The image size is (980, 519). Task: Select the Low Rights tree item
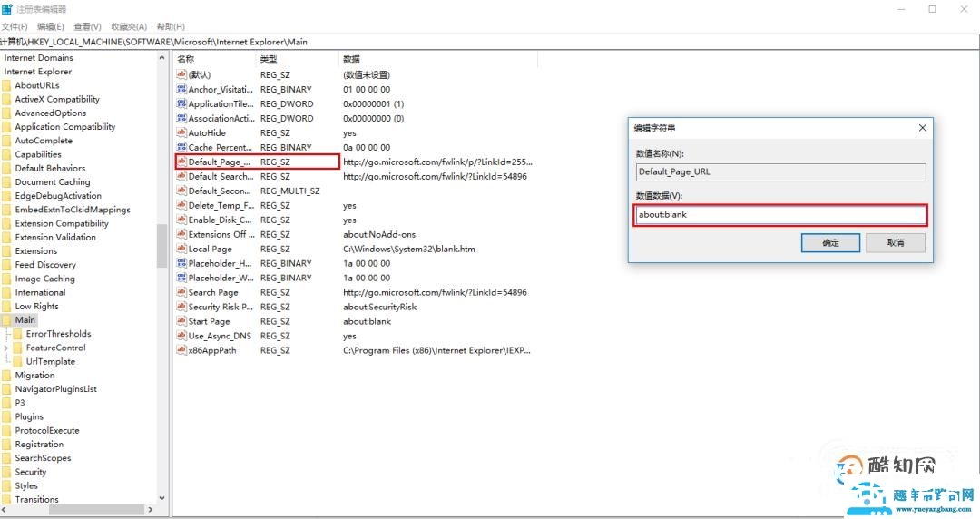tap(37, 307)
